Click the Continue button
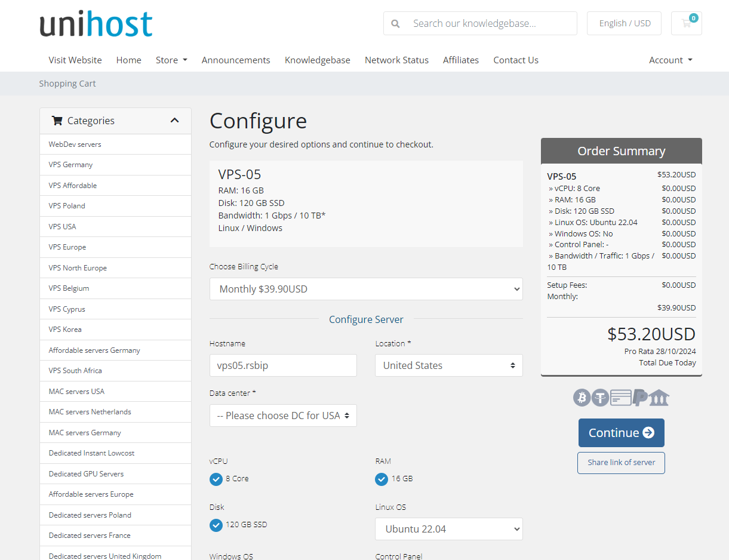 point(621,433)
